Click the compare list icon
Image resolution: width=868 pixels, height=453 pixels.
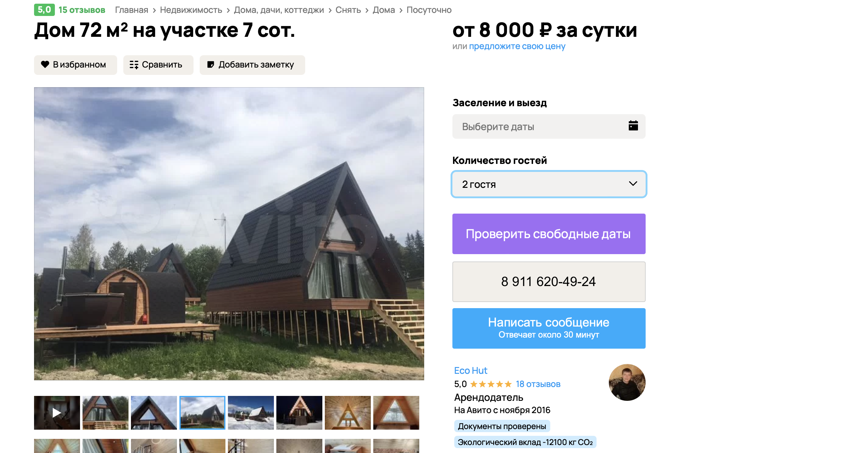(x=134, y=65)
